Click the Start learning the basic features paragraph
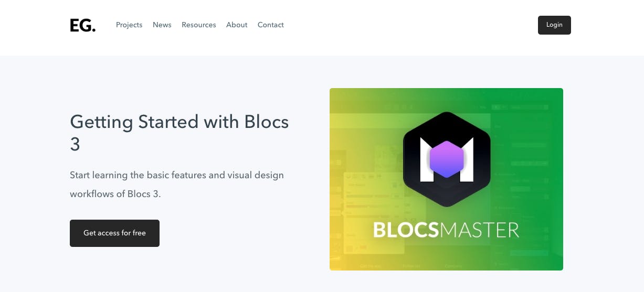The width and height of the screenshot is (644, 292). coord(177,185)
